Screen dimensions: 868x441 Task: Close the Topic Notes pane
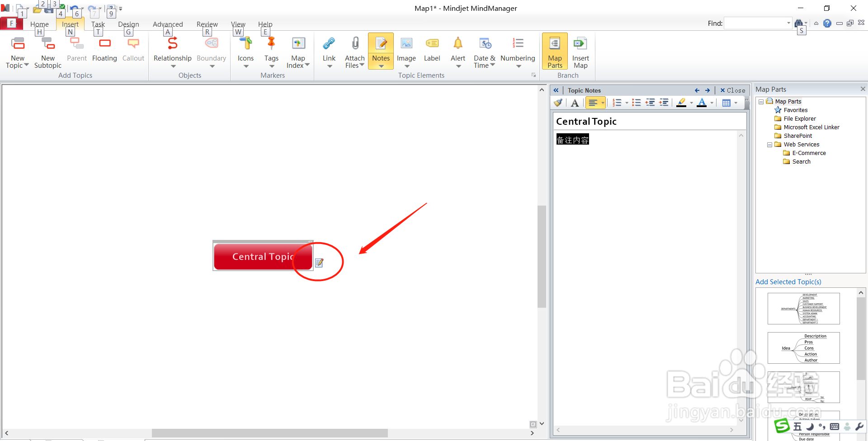tap(732, 90)
